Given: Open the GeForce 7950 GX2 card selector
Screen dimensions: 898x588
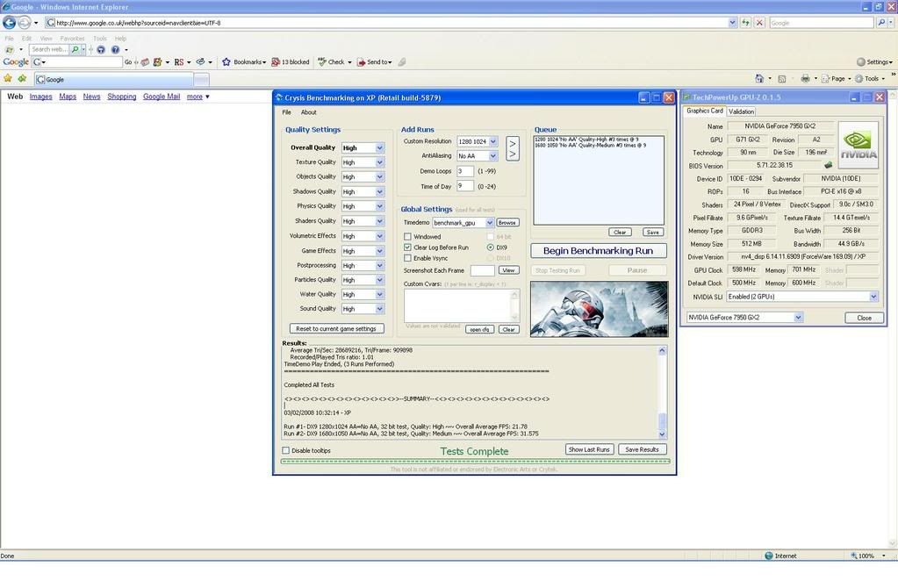Looking at the screenshot, I should click(x=798, y=317).
